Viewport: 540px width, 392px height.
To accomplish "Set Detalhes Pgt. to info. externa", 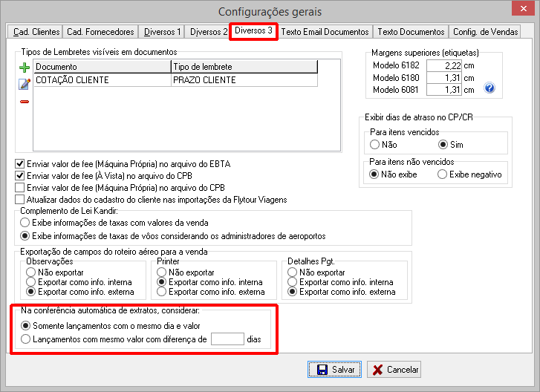I will (x=293, y=292).
